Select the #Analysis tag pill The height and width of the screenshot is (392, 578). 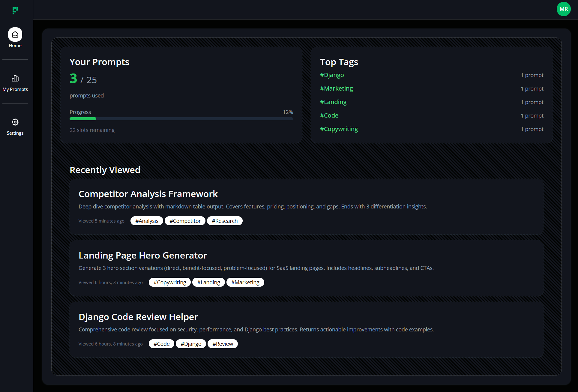146,221
